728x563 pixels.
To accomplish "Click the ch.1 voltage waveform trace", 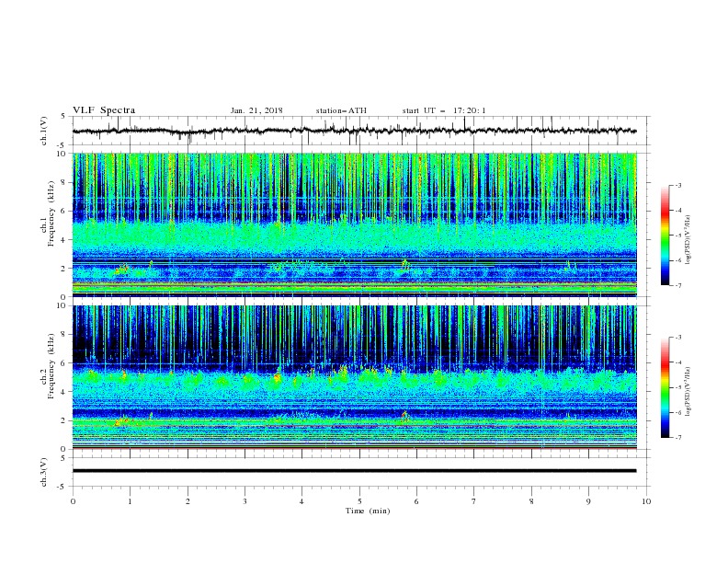I will (354, 131).
